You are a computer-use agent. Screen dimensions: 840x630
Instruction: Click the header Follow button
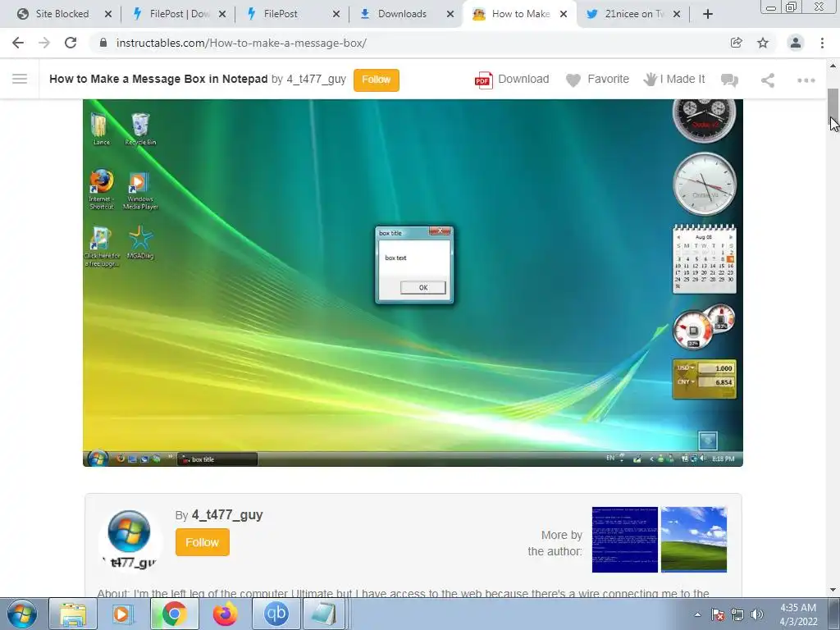pos(376,80)
